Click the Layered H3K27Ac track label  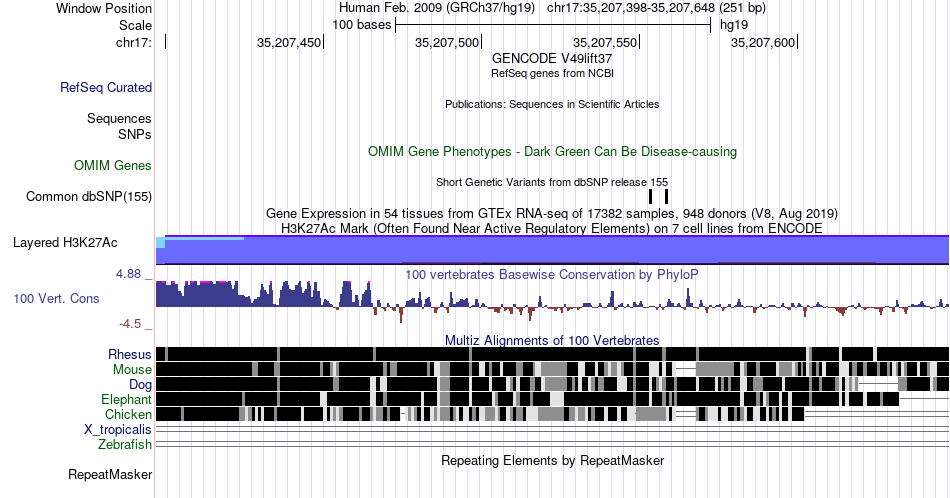tap(65, 243)
